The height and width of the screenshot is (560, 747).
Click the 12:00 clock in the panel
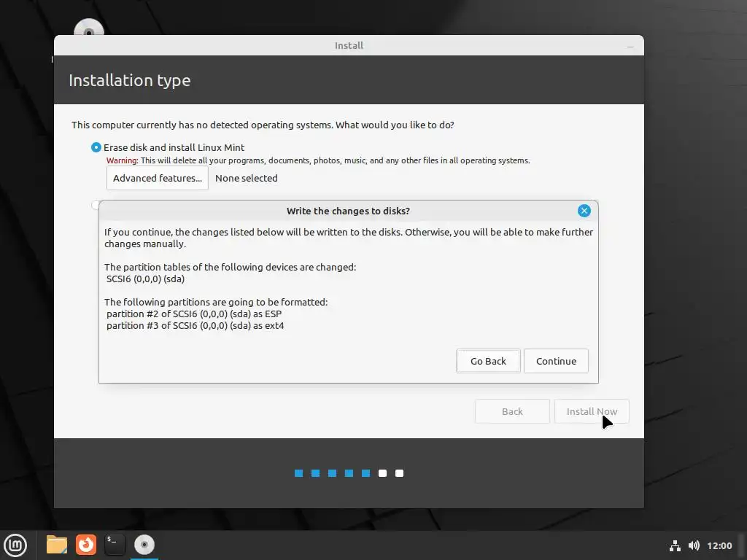[x=719, y=545]
